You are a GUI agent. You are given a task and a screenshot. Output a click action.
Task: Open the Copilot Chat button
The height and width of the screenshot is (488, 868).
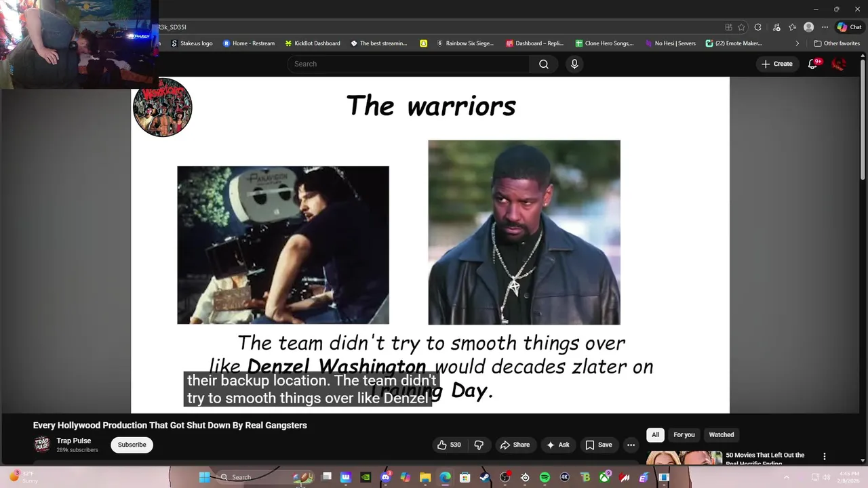pyautogui.click(x=849, y=27)
